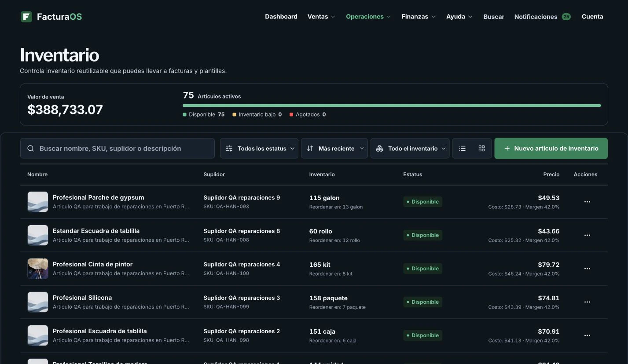Open Buscar in the top navigation
The height and width of the screenshot is (364, 628).
494,17
